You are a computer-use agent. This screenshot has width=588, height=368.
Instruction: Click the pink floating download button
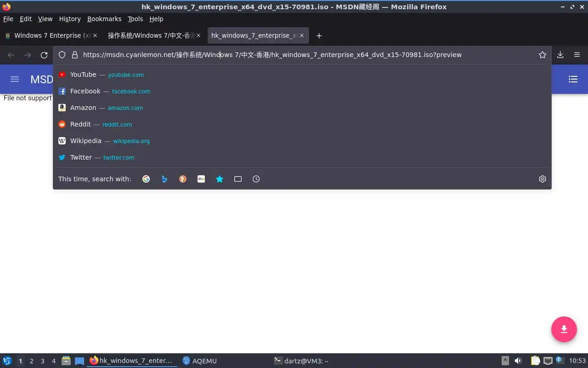[564, 329]
